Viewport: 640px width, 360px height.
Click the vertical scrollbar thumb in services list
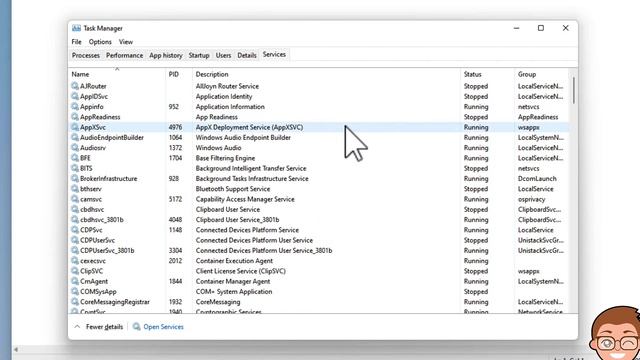(x=573, y=90)
